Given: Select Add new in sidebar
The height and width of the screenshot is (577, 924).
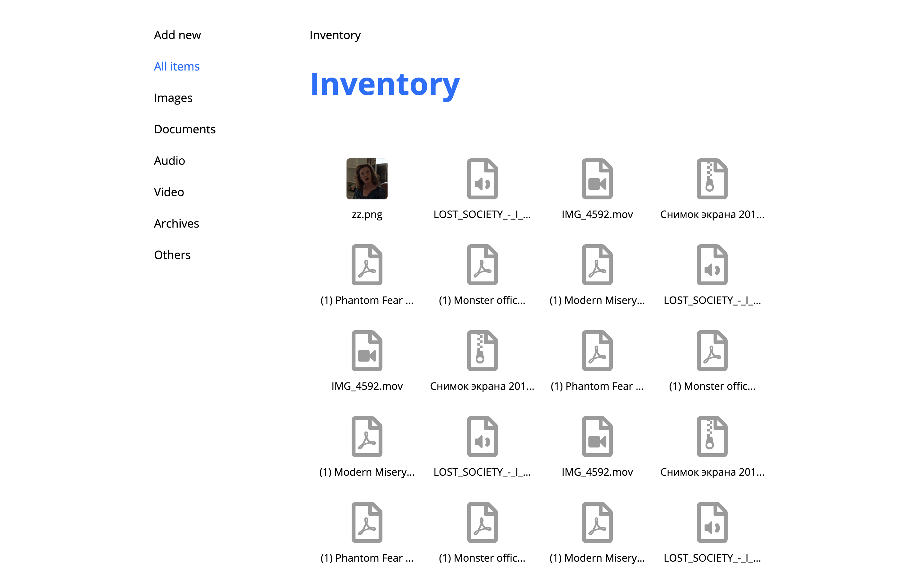Looking at the screenshot, I should pyautogui.click(x=177, y=35).
